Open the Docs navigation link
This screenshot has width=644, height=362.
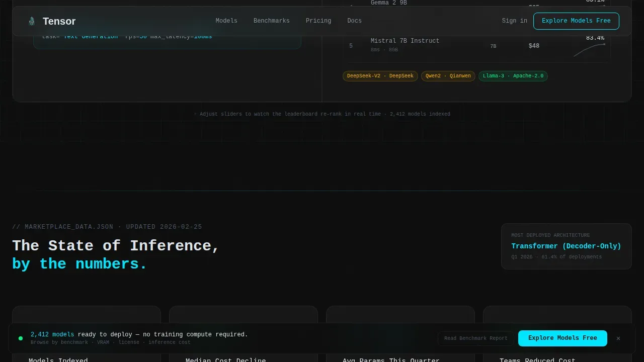(354, 21)
